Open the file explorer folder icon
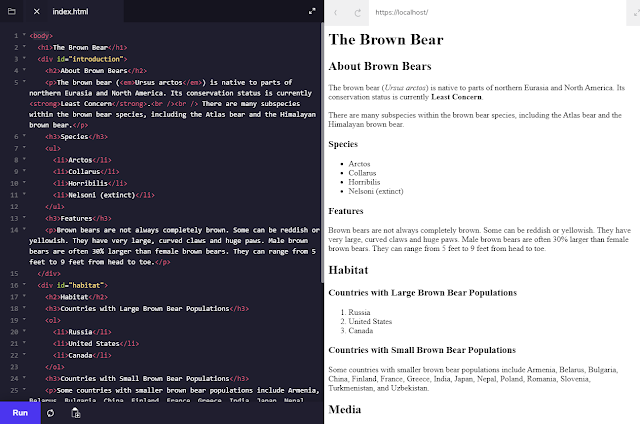This screenshot has height=424, width=640. coord(12,11)
